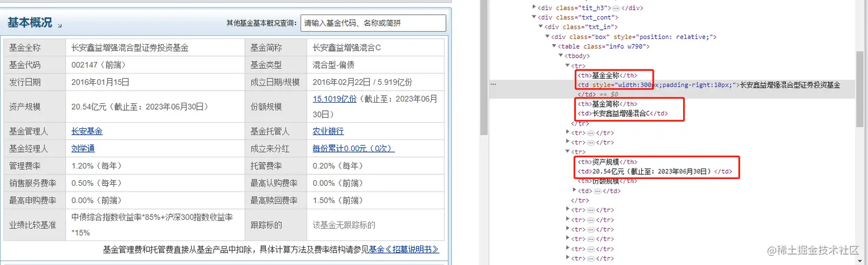Viewport: 868px width, 265px height.
Task: Collapse the tr containing 资产规模 th
Action: pos(567,152)
